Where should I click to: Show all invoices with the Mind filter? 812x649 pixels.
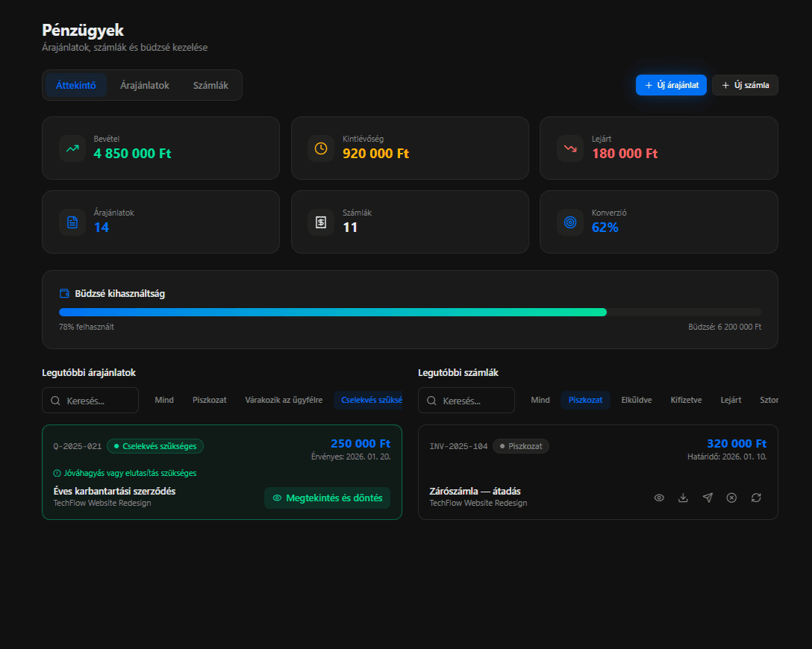pyautogui.click(x=540, y=400)
